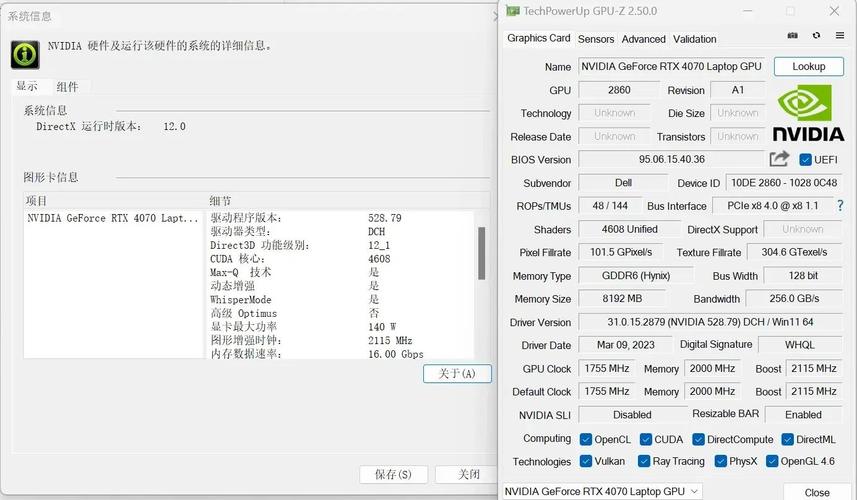Click the BIOS export share icon
This screenshot has height=500, width=857.
(779, 159)
